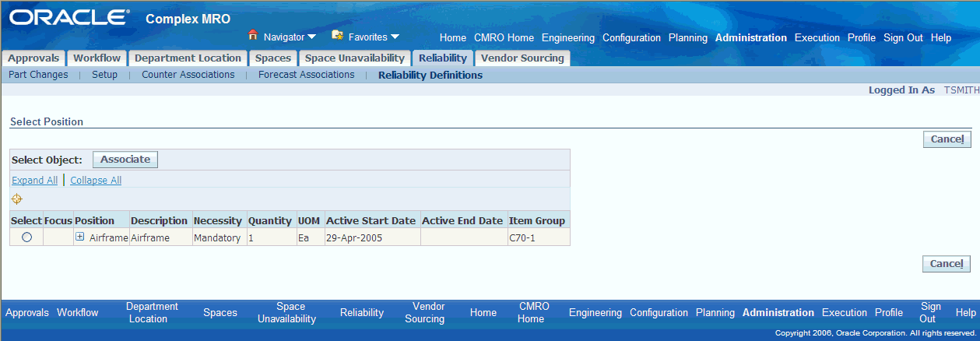
Task: Click Home in top navigation
Action: 453,37
